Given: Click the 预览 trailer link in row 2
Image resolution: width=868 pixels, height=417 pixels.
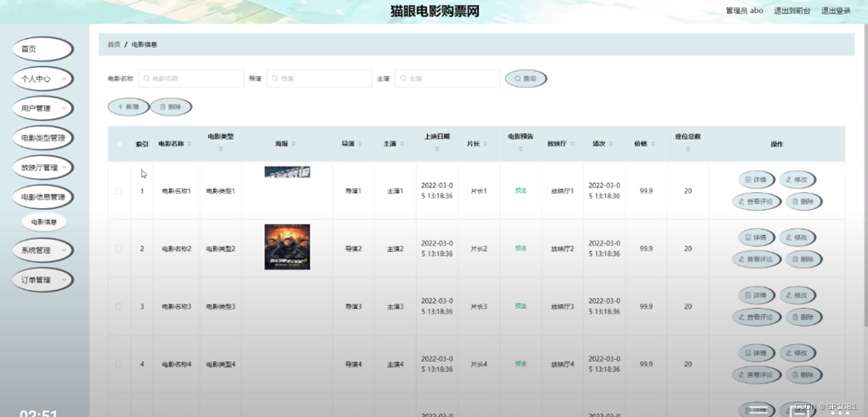Looking at the screenshot, I should coord(521,249).
